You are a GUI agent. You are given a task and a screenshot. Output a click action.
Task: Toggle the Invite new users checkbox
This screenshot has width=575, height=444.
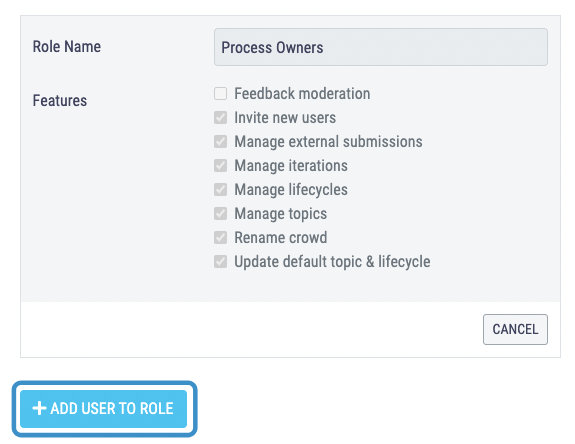(220, 118)
